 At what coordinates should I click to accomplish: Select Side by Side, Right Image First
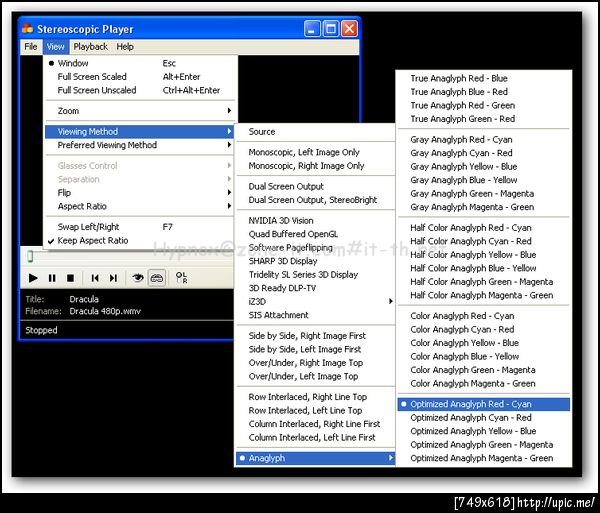[316, 335]
